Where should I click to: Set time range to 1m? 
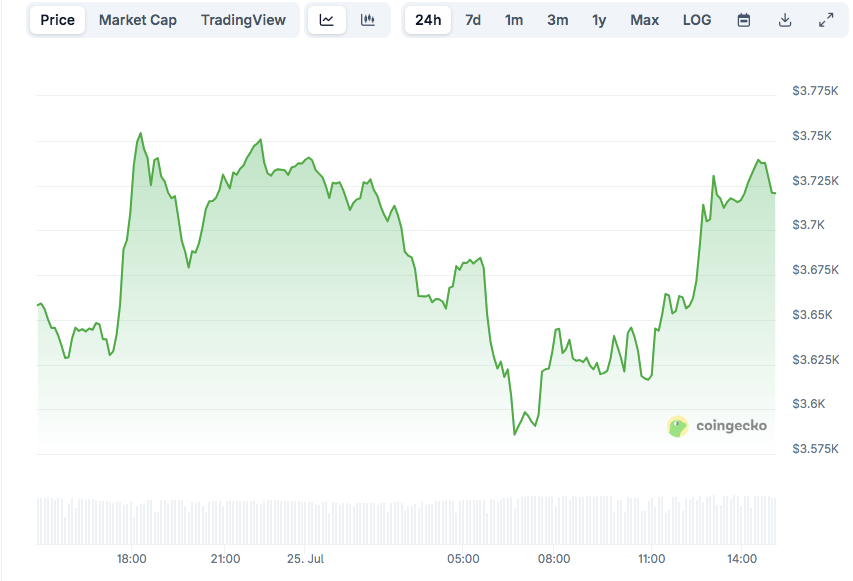(514, 20)
